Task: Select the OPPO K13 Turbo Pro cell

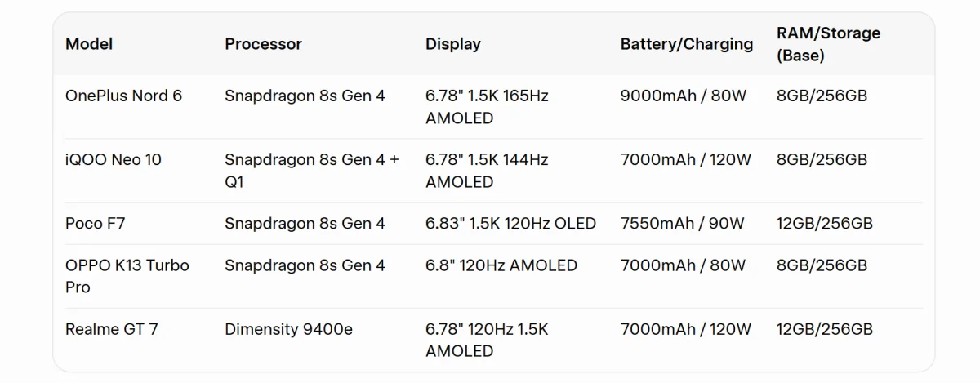Action: click(x=127, y=276)
